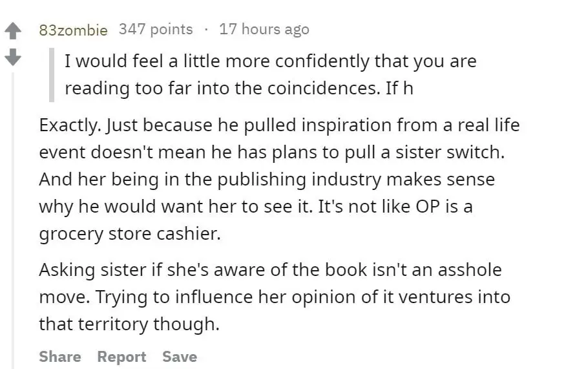Click the dot separator between points and time
The height and width of the screenshot is (369, 588).
click(x=206, y=29)
